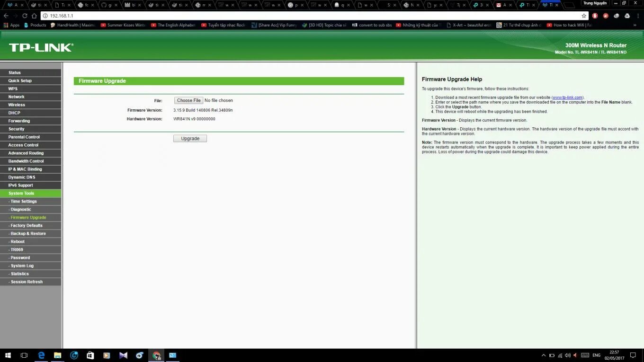Open the Statistics page
The height and width of the screenshot is (362, 644).
[31, 274]
